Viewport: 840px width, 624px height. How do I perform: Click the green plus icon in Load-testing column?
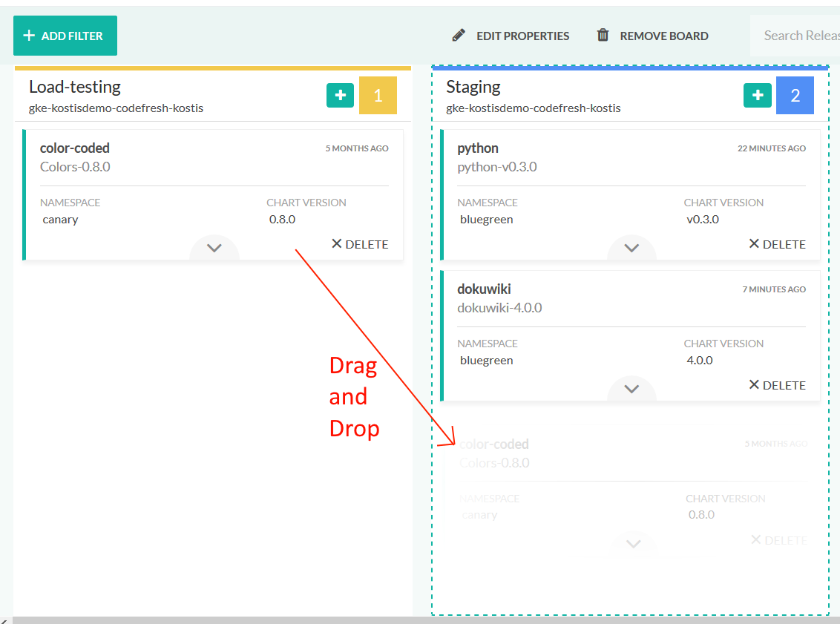coord(340,96)
